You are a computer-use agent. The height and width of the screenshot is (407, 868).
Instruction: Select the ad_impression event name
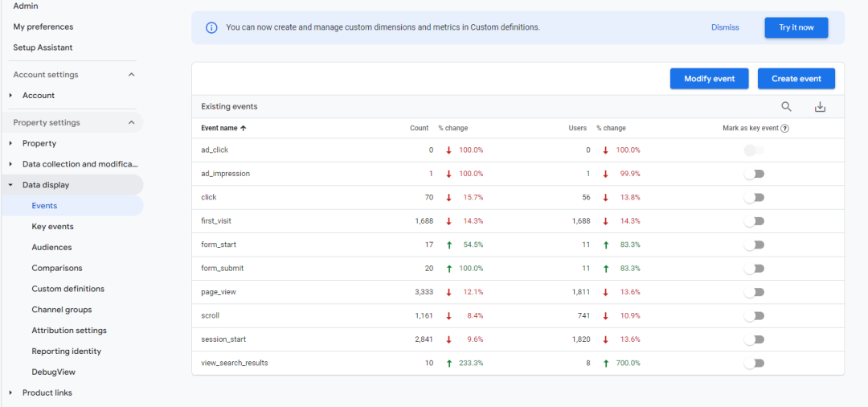(x=225, y=173)
